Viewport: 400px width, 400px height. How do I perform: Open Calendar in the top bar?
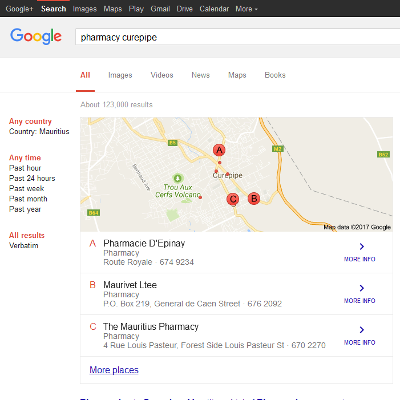pos(214,9)
